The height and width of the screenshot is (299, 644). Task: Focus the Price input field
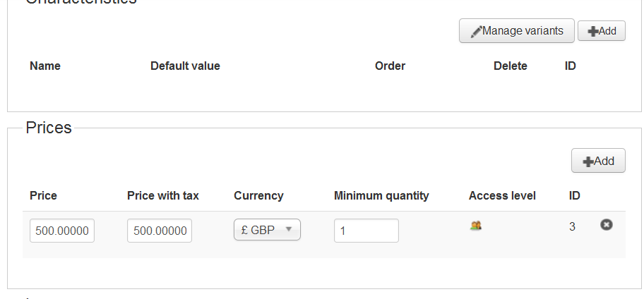62,231
